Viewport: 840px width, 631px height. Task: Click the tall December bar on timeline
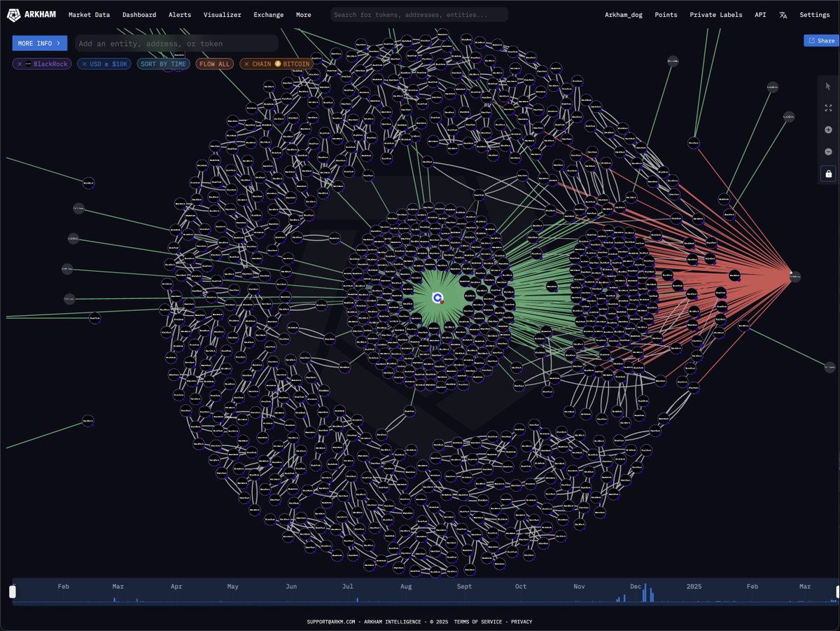645,592
